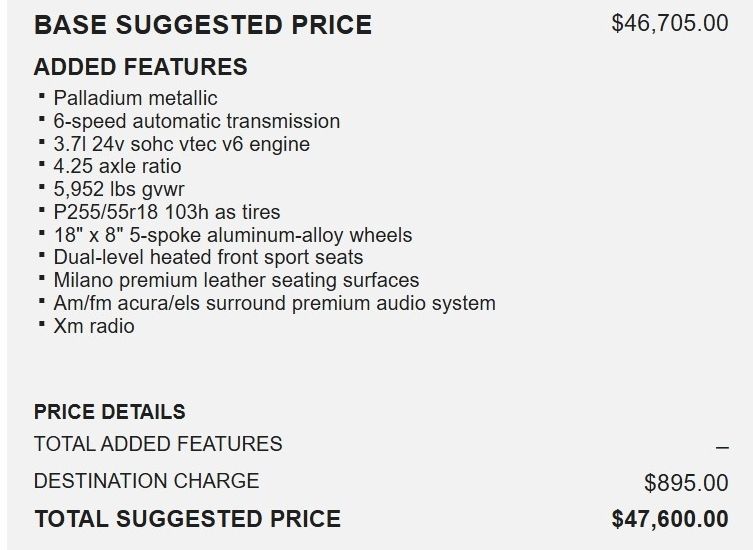The width and height of the screenshot is (753, 550).
Task: Select the Total Added Features label
Action: [x=158, y=443]
